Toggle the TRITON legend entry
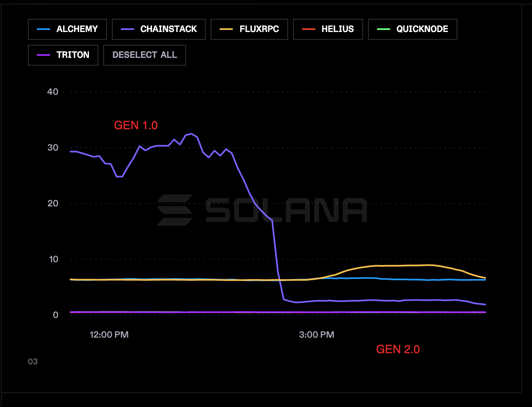The width and height of the screenshot is (532, 407). (63, 55)
